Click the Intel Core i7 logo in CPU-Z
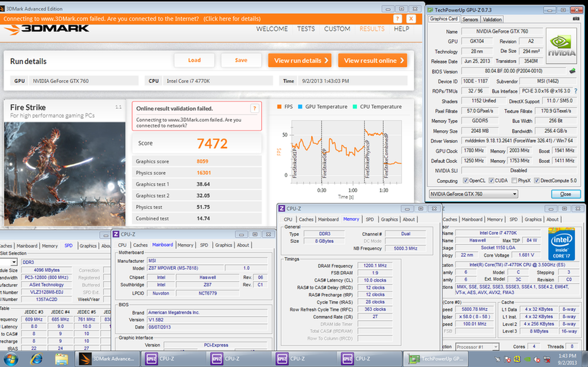This screenshot has width=588, height=367. click(562, 244)
